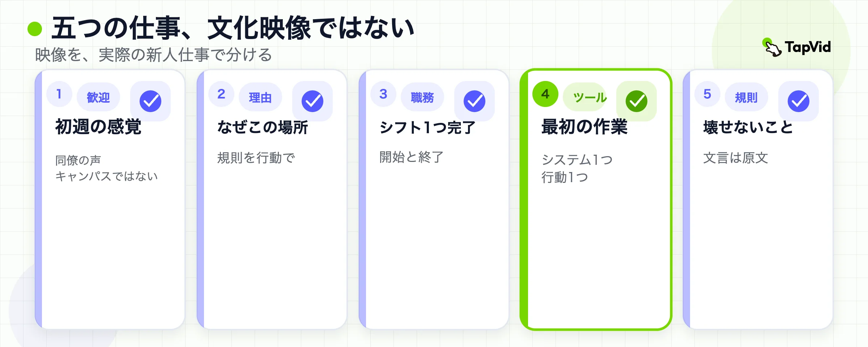Click the 歓迎 tag pill

click(98, 97)
